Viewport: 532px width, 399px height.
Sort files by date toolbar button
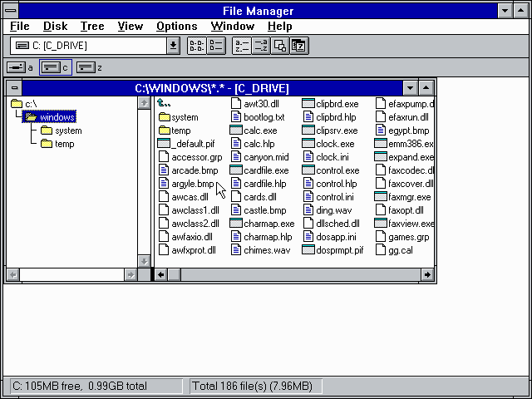299,46
